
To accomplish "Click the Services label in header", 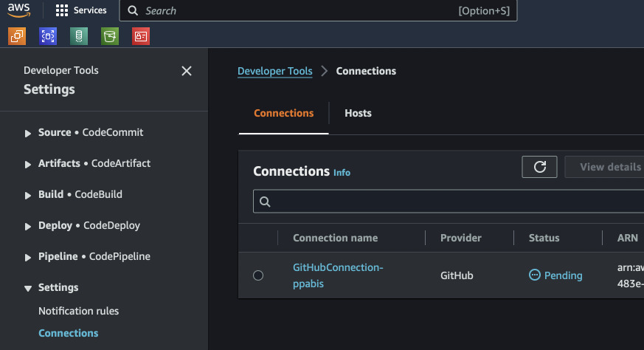I will [90, 10].
